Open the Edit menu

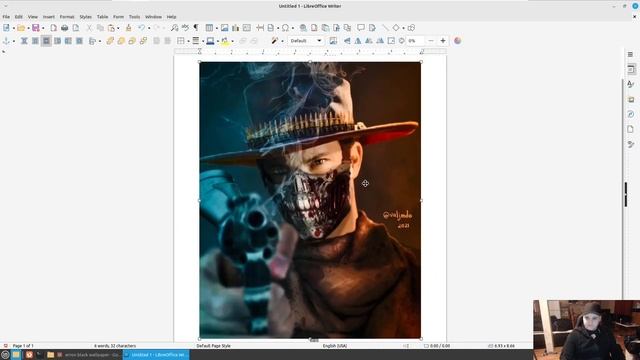point(19,17)
